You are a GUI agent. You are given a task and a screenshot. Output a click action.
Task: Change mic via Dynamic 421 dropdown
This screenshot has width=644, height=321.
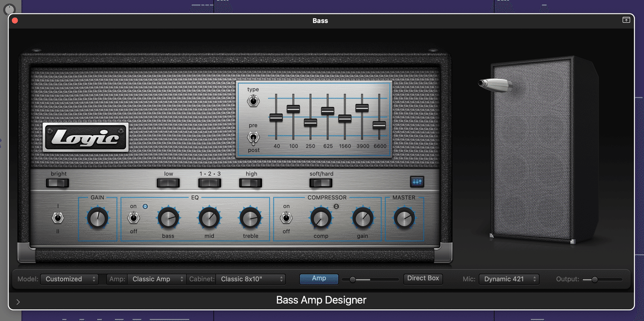coord(508,279)
